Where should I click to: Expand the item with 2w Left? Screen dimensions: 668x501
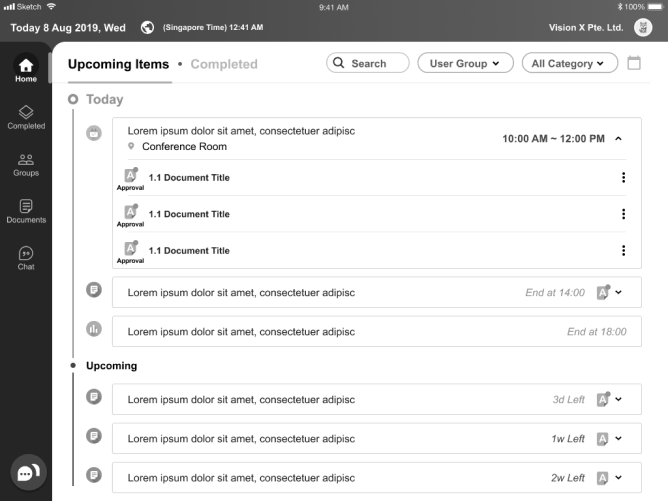coord(619,477)
